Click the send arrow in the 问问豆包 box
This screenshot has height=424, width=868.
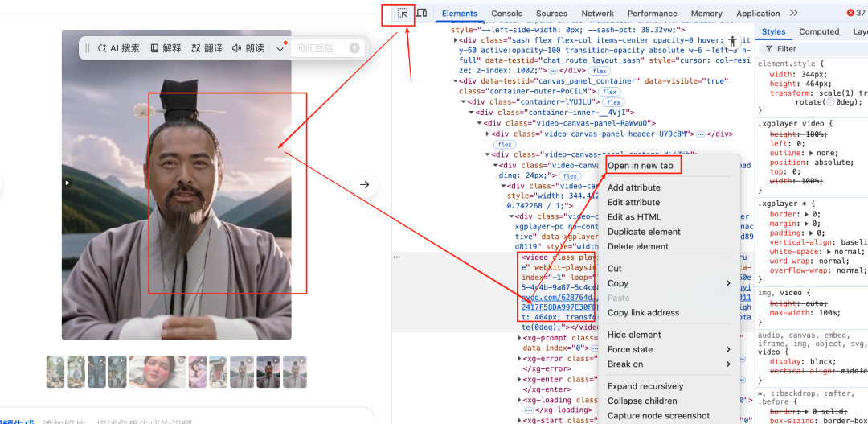[354, 48]
